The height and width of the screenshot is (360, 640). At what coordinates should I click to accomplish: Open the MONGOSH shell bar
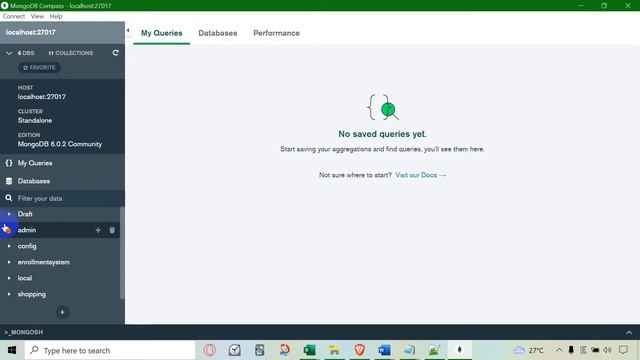click(320, 332)
